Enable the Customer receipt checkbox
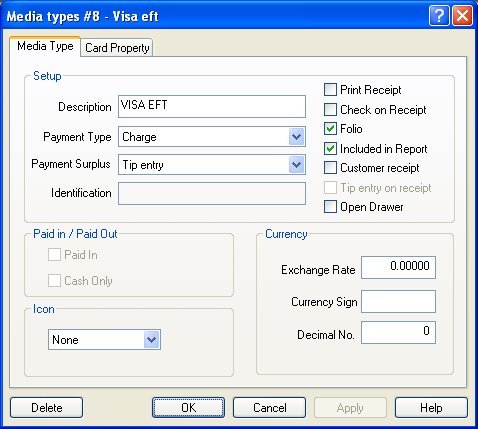The width and height of the screenshot is (478, 429). tap(330, 168)
